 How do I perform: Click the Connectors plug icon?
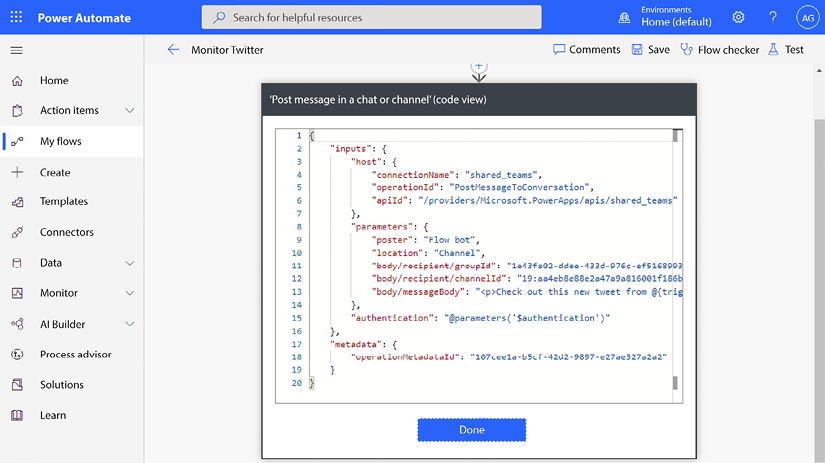coord(17,232)
